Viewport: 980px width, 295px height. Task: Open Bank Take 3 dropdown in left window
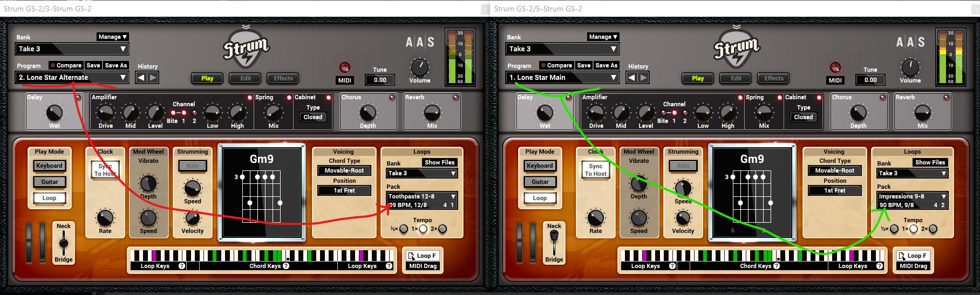coord(72,49)
